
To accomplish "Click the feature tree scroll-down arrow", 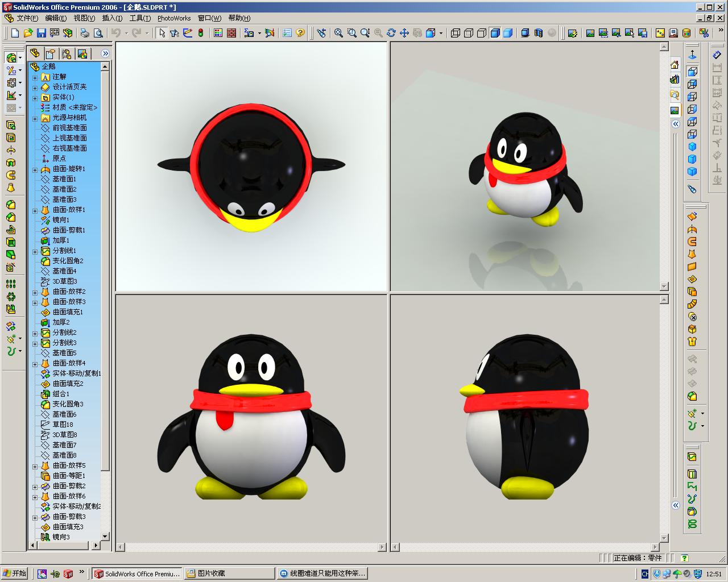I will pos(105,536).
